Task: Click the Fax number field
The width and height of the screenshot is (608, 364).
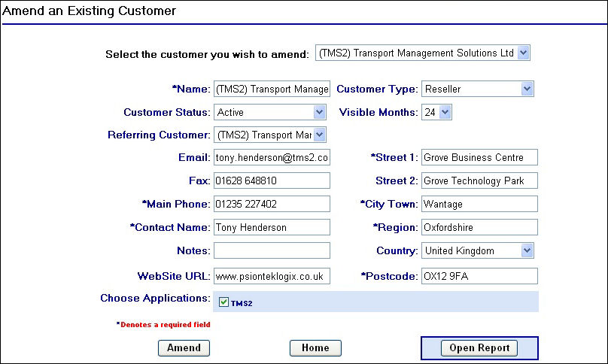Action: coord(272,180)
